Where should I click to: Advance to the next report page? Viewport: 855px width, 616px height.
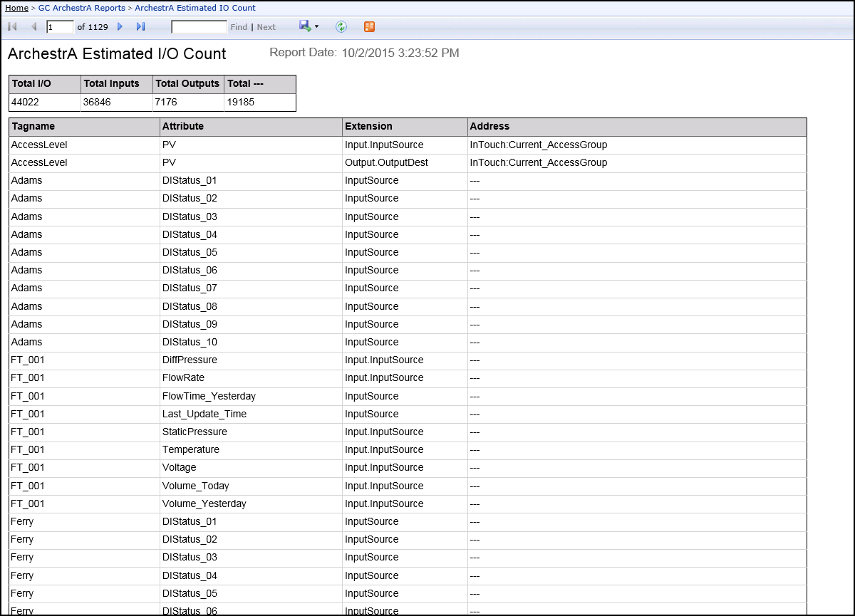click(x=120, y=27)
